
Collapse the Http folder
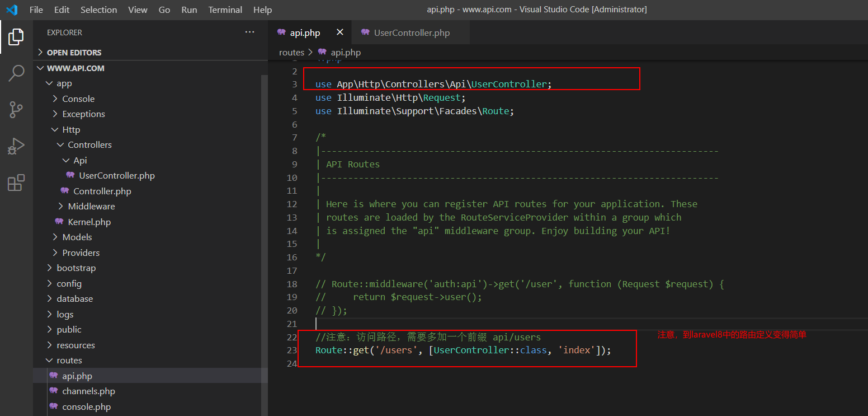point(55,129)
